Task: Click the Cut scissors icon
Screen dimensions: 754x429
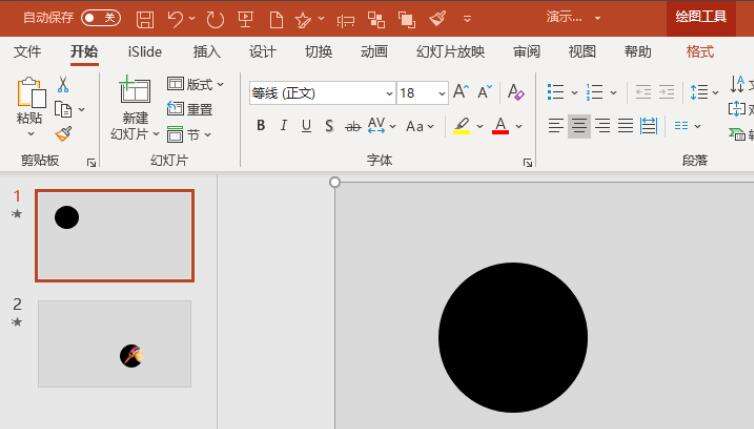Action: pos(63,85)
